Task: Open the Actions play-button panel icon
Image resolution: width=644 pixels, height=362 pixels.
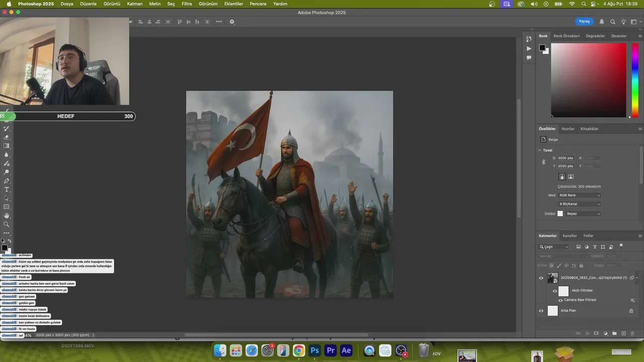Action: pyautogui.click(x=529, y=48)
